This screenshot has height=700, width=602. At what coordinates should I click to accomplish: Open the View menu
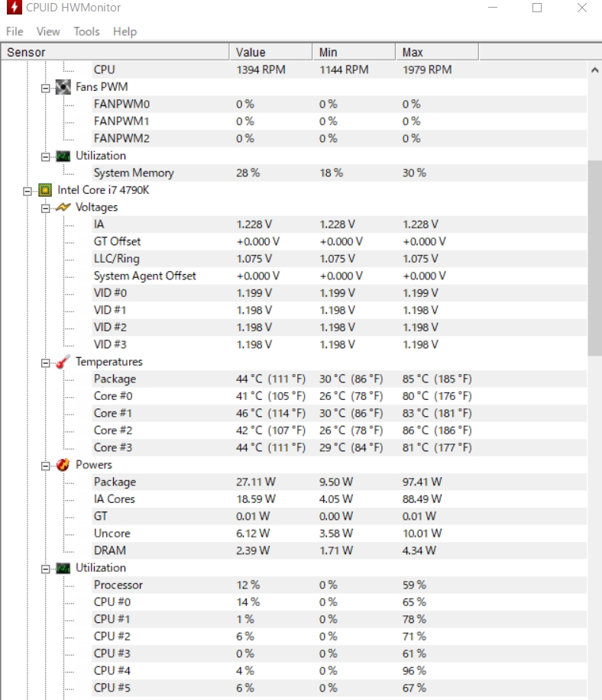click(x=48, y=31)
